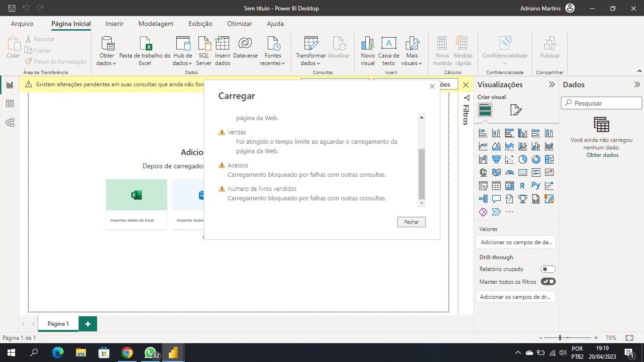Add an R script visual

point(523,186)
